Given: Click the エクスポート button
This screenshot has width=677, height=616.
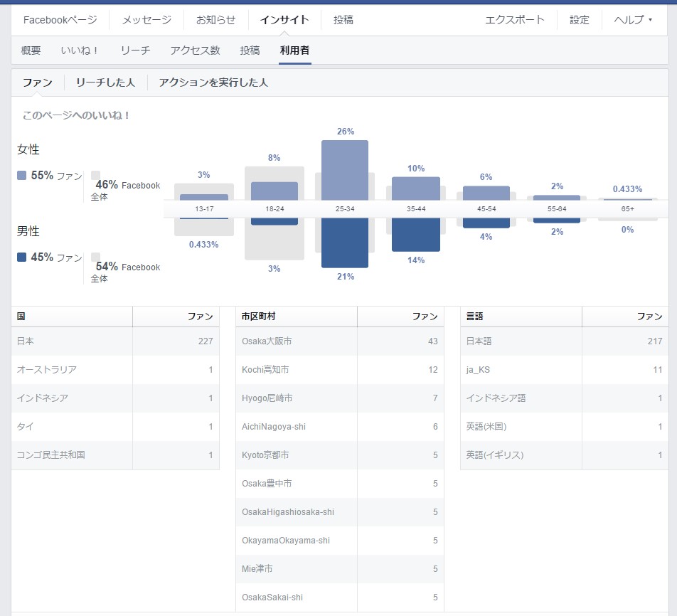Looking at the screenshot, I should pos(515,20).
